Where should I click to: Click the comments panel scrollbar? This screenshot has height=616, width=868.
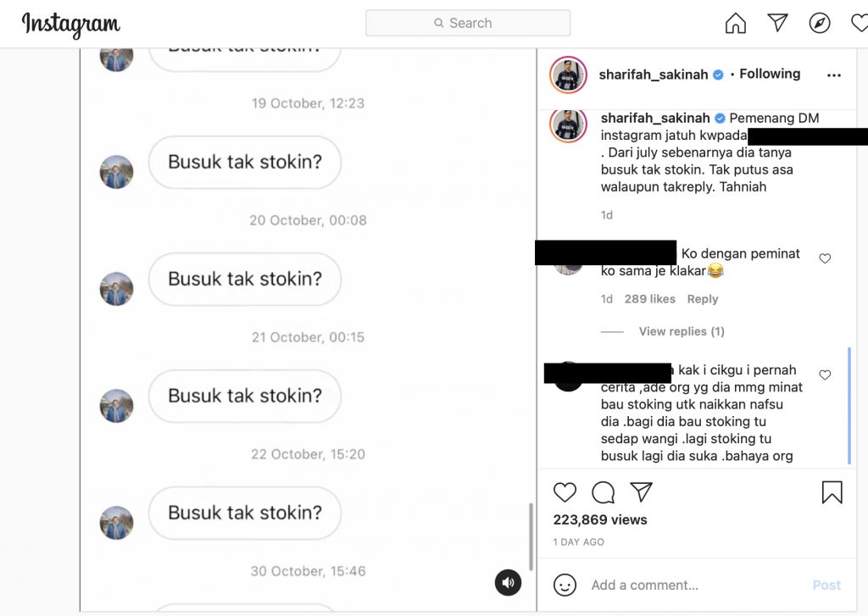(x=849, y=406)
